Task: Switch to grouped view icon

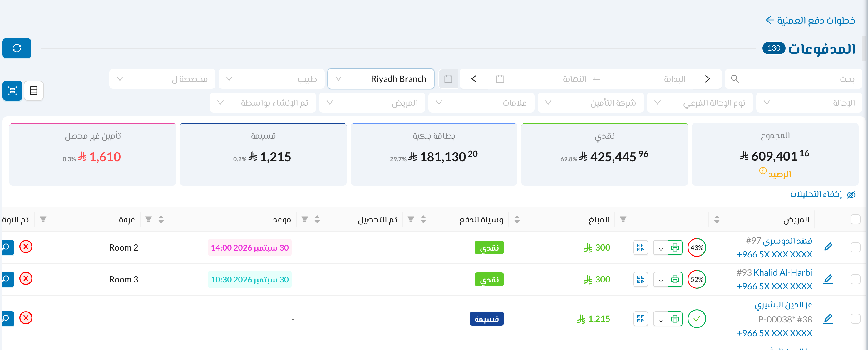Action: 12,91
